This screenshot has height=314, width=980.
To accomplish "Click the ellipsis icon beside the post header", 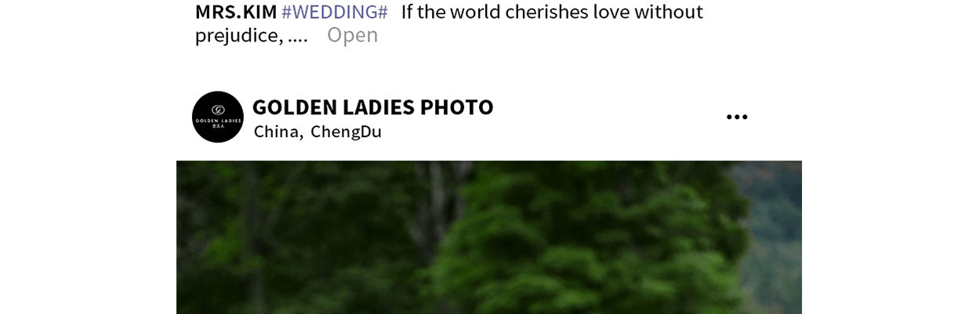I will click(x=736, y=117).
